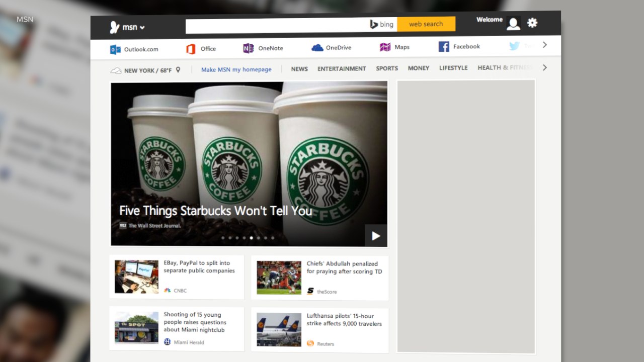Screen dimensions: 644x362
Task: Click the weather cloud icon
Action: pos(116,71)
